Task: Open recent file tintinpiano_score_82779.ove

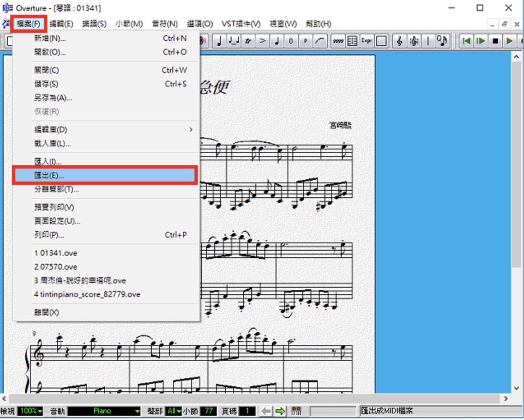Action: click(x=106, y=294)
